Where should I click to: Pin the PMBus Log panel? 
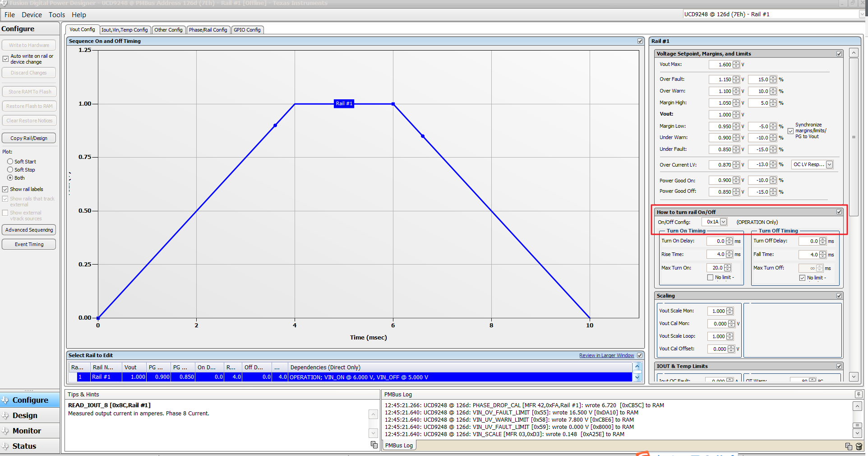coord(859,394)
